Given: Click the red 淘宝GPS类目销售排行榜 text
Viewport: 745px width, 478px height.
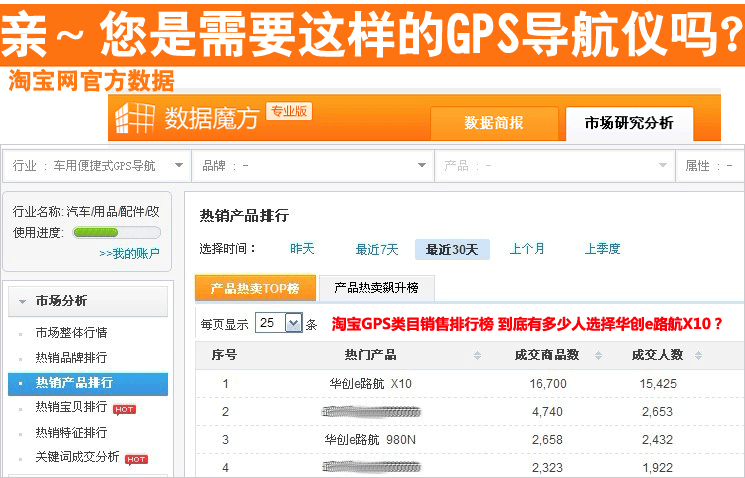Looking at the screenshot, I should (526, 324).
